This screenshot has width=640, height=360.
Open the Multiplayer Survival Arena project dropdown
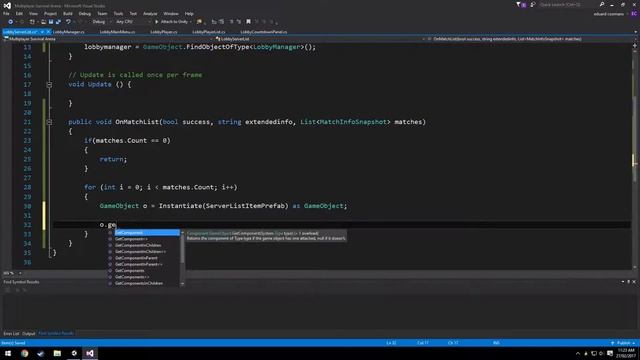click(x=108, y=39)
